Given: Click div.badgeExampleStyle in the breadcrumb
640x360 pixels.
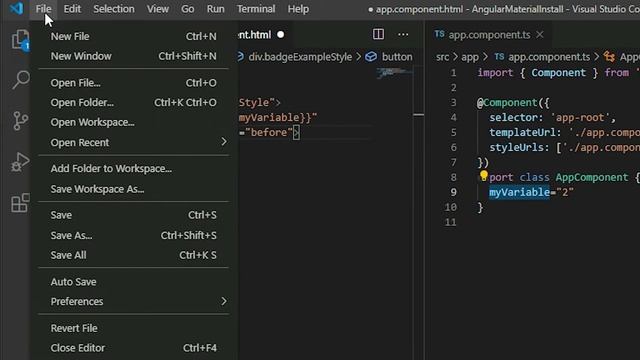Looking at the screenshot, I should click(300, 57).
